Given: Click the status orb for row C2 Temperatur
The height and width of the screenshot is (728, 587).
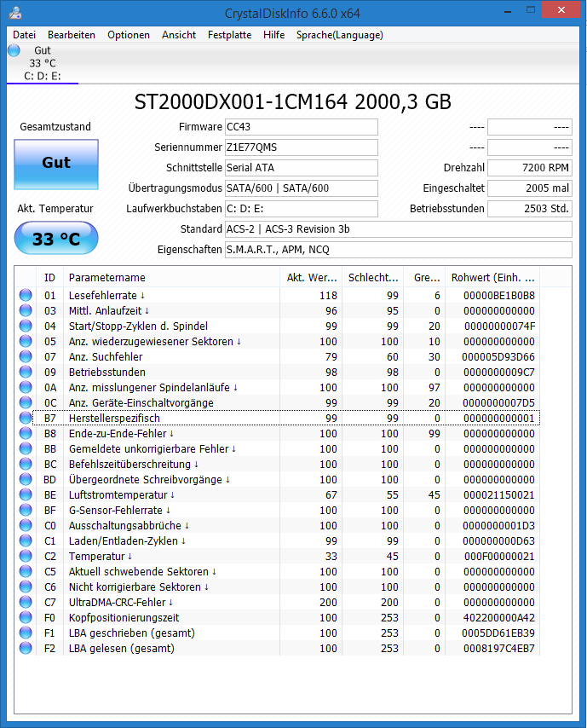Looking at the screenshot, I should tap(26, 556).
